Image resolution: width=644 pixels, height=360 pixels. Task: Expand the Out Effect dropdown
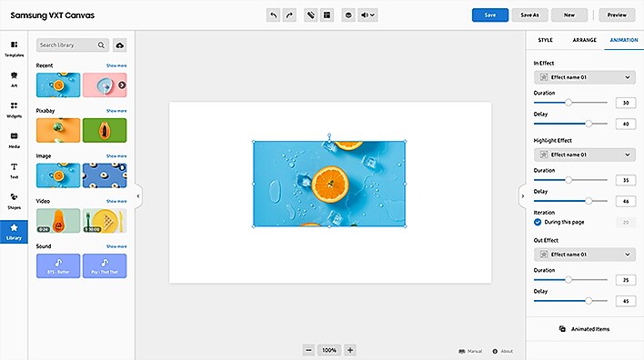[585, 255]
